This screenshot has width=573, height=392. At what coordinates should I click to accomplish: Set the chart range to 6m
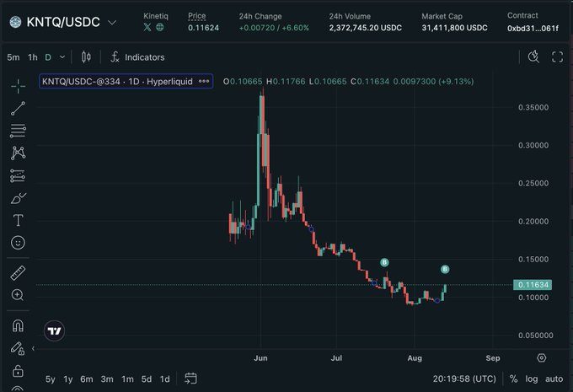[87, 379]
